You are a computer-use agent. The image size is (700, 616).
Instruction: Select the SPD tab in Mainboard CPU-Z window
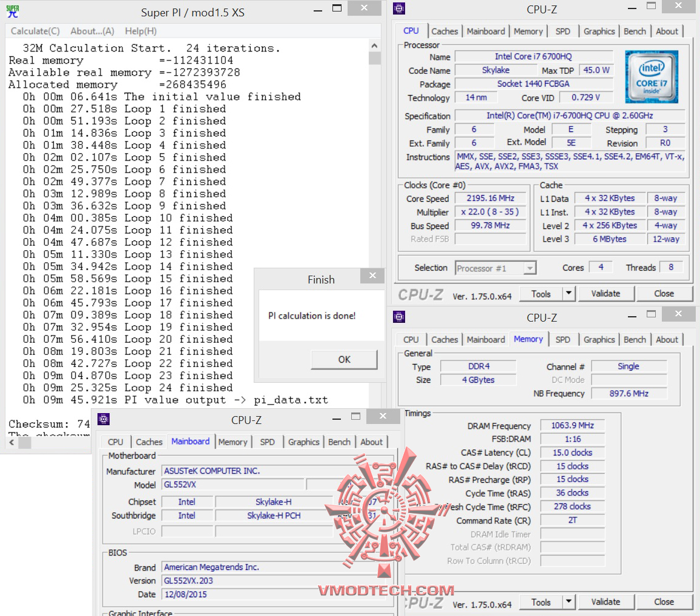click(x=267, y=442)
